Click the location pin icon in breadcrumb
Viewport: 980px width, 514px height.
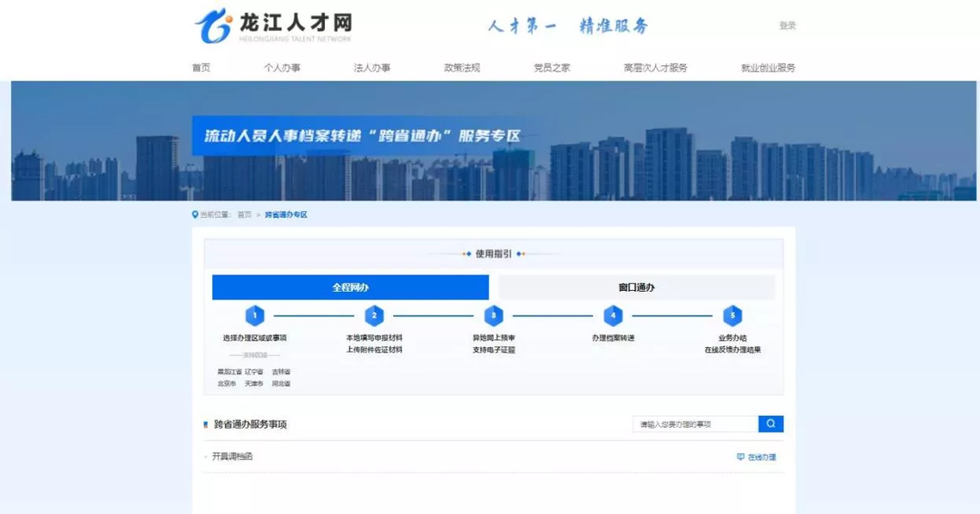[x=195, y=215]
